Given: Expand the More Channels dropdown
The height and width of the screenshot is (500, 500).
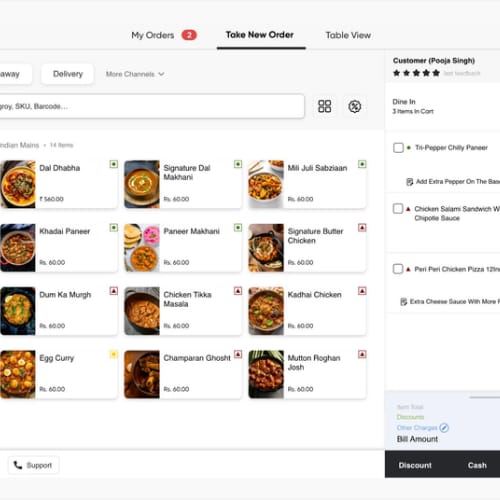Looking at the screenshot, I should 135,74.
